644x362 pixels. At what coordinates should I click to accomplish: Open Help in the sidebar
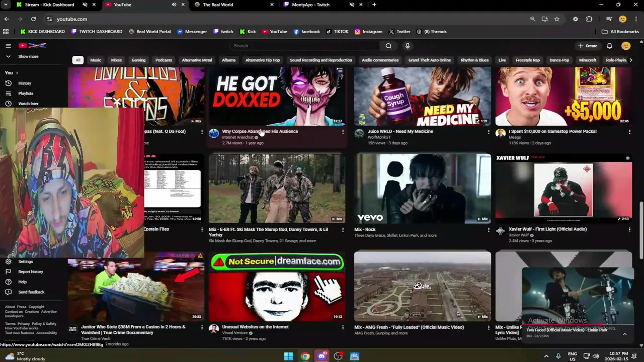[22, 282]
